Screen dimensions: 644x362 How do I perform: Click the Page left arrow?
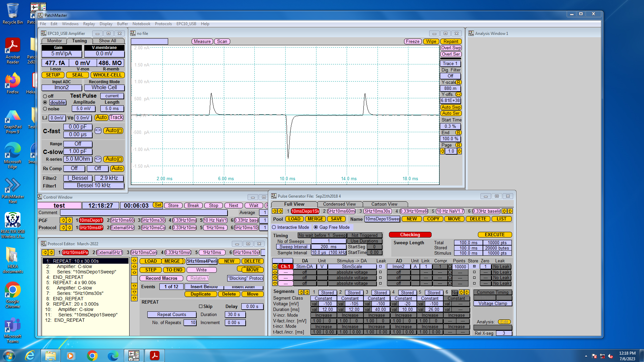(x=442, y=151)
